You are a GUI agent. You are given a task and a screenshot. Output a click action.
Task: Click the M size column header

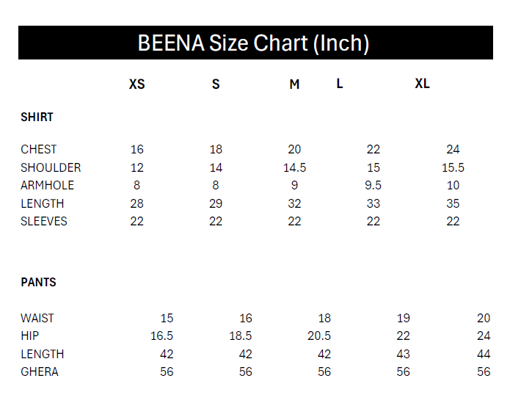click(x=294, y=84)
